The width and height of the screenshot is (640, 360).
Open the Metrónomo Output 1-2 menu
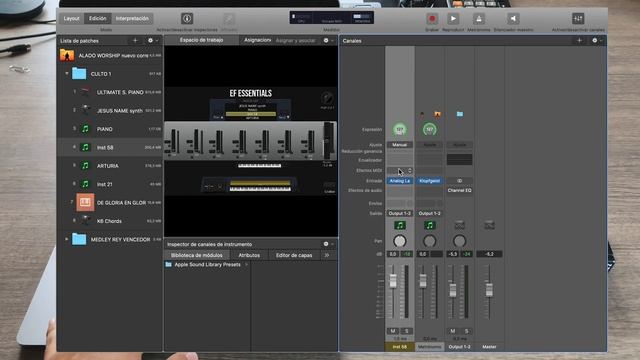(429, 213)
